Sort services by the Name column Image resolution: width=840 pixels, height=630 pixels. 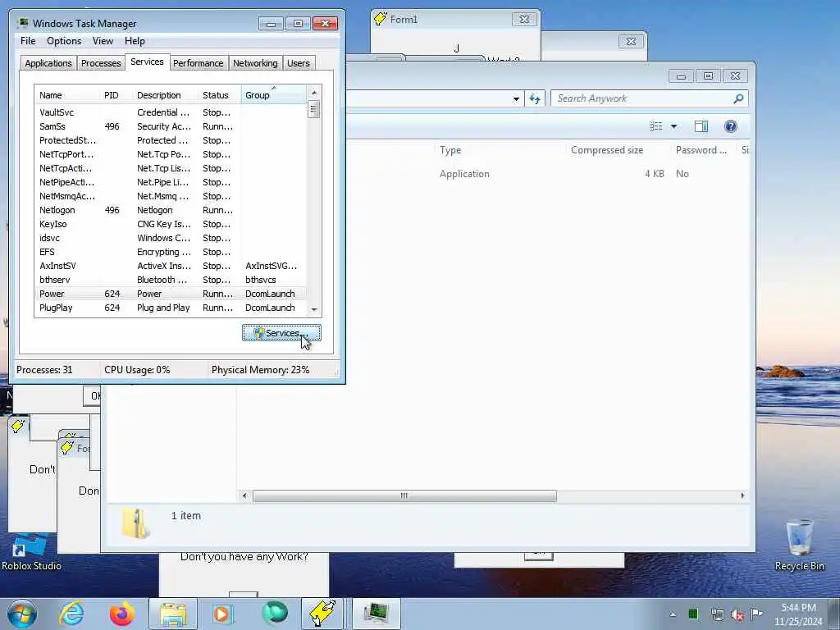(67, 95)
